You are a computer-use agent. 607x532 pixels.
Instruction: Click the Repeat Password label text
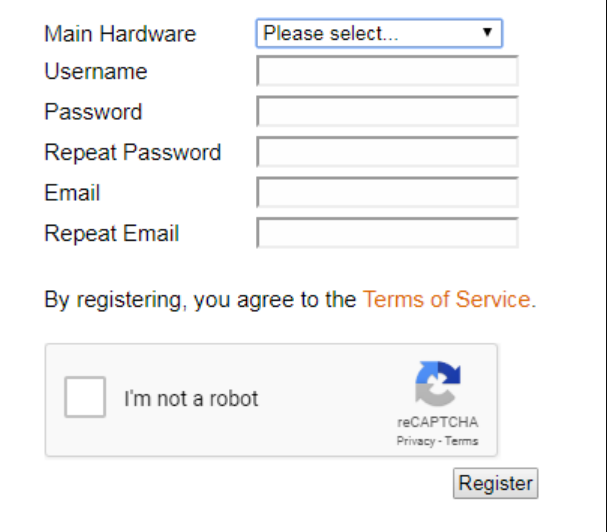[133, 152]
